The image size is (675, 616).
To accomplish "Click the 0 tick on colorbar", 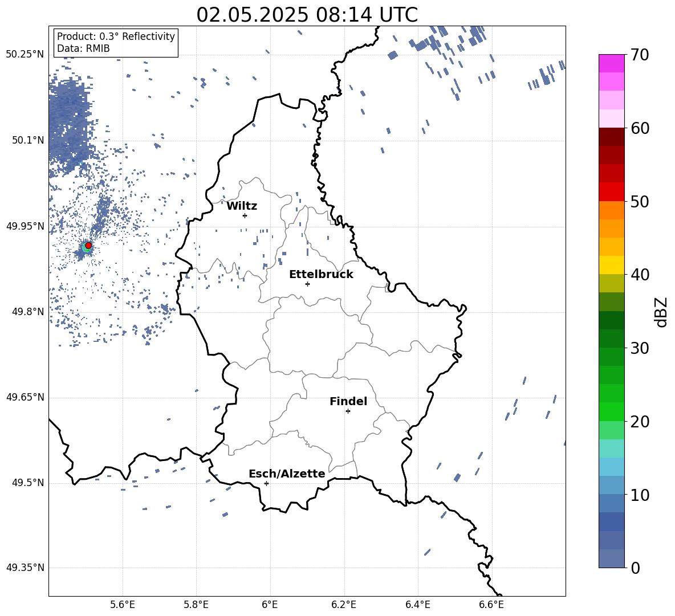I will 635,568.
